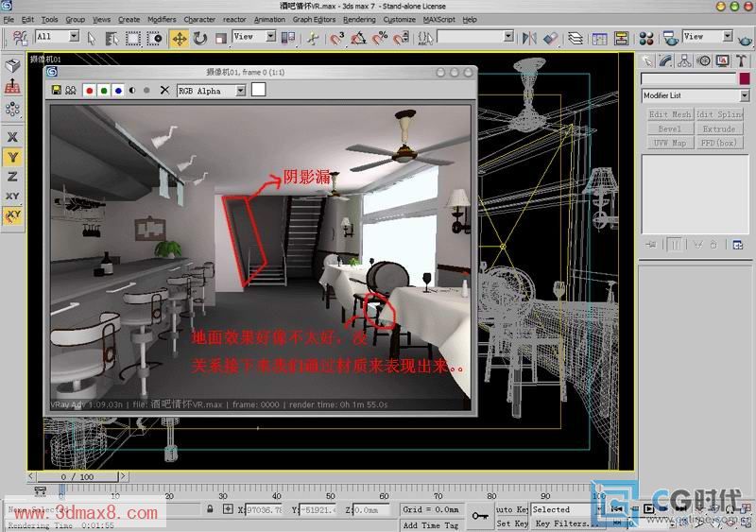Screen dimensions: 756x532
Task: Choose the Rectangular Selection Region tool
Action: pyautogui.click(x=133, y=38)
